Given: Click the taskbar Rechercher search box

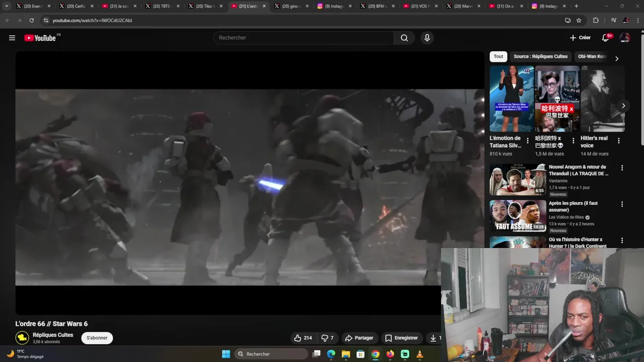Looking at the screenshot, I should (x=272, y=354).
